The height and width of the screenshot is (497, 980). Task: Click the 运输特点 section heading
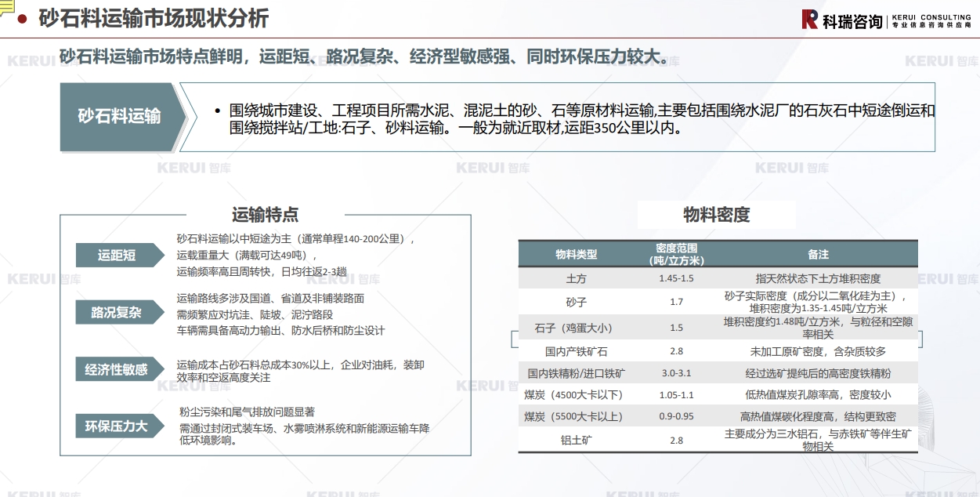265,215
